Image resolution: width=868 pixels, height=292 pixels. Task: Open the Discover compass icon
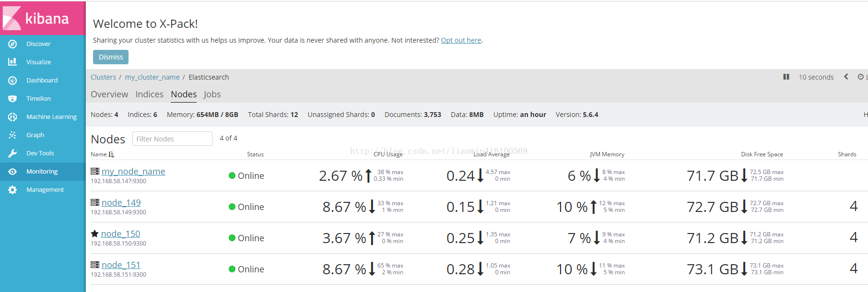(x=12, y=44)
